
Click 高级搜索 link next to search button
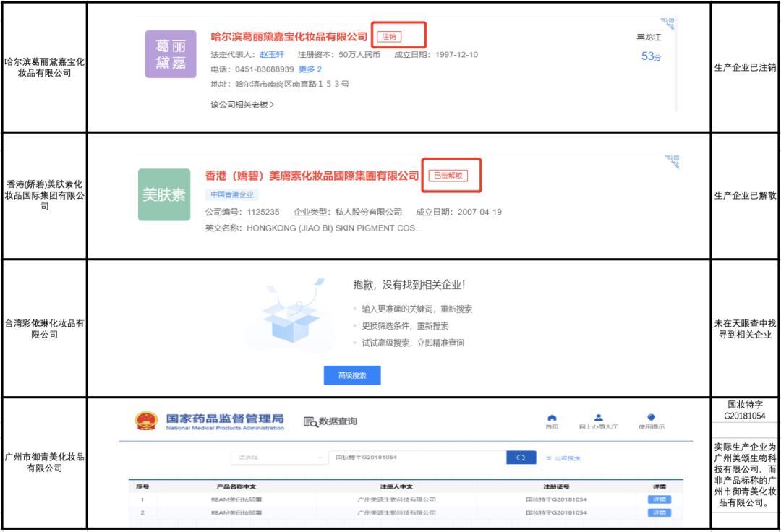(x=563, y=458)
